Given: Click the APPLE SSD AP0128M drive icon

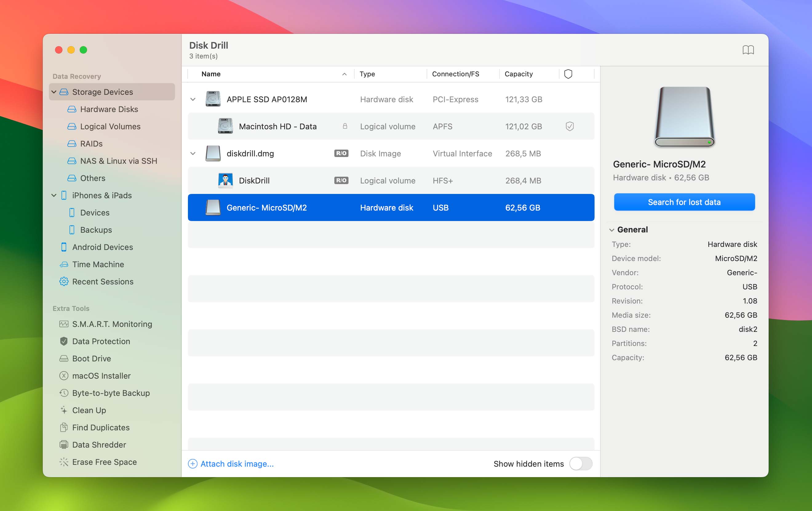Looking at the screenshot, I should (213, 99).
